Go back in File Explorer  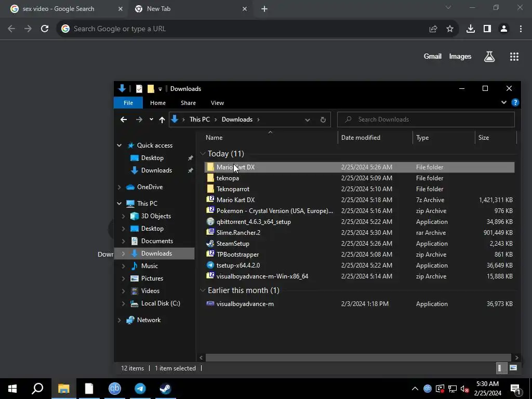click(124, 119)
